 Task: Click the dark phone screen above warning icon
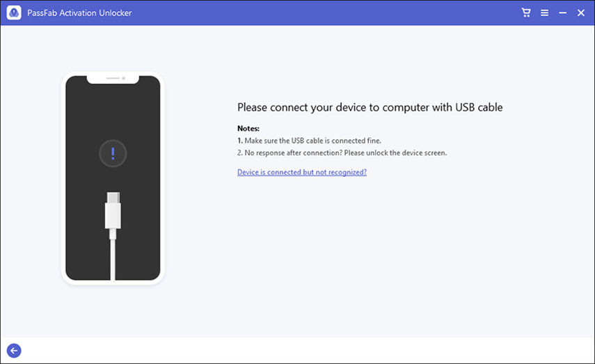tap(113, 111)
